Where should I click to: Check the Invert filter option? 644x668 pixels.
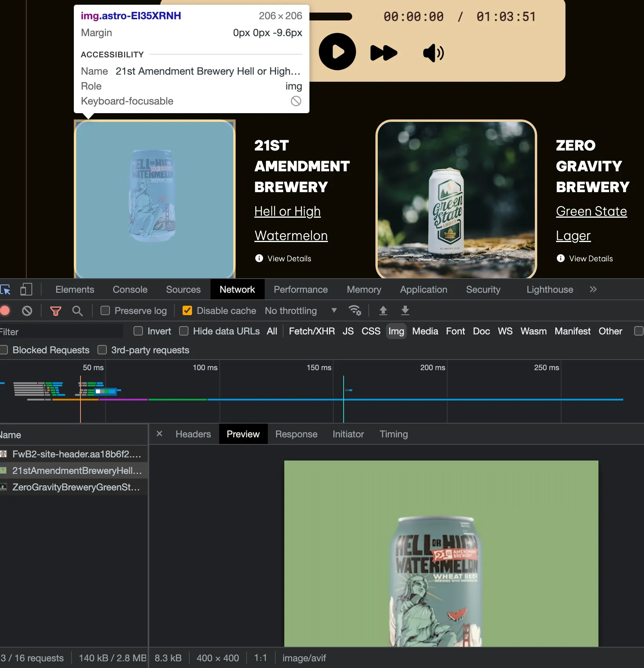pos(138,331)
